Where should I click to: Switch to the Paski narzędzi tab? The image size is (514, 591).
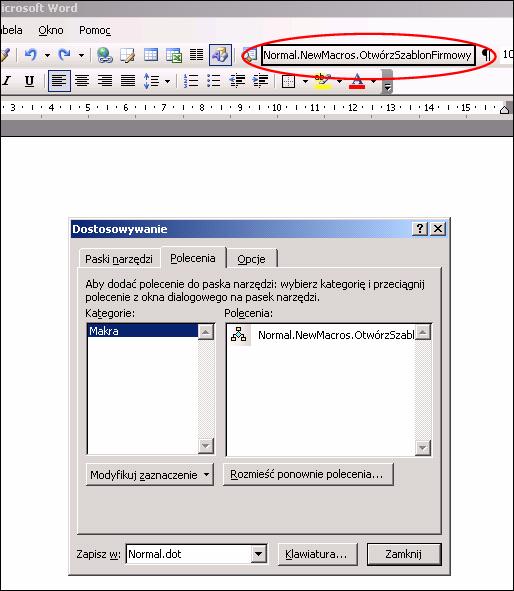tap(119, 259)
